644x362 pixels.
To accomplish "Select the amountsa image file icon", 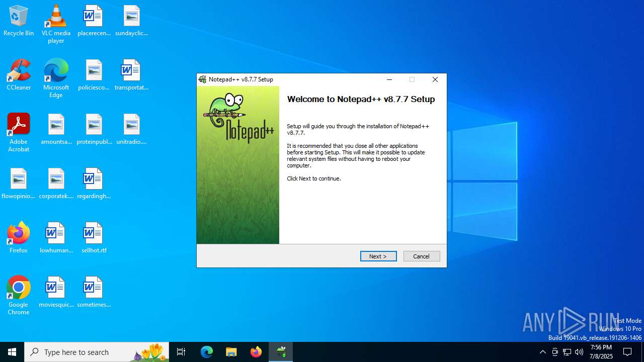I will [x=56, y=129].
